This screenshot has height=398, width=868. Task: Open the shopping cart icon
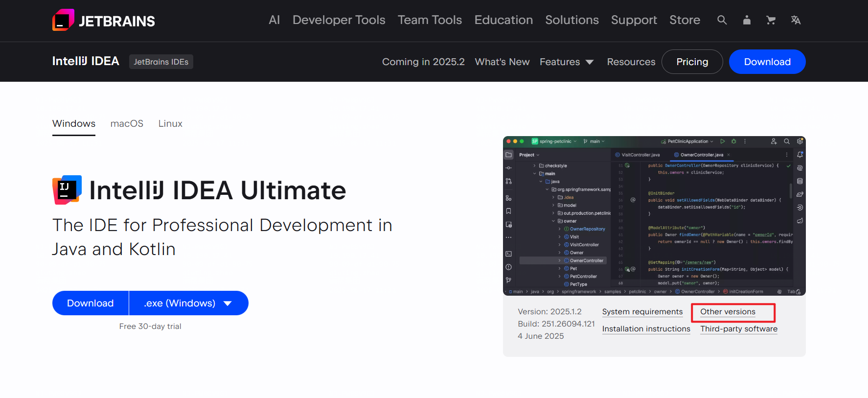point(771,20)
